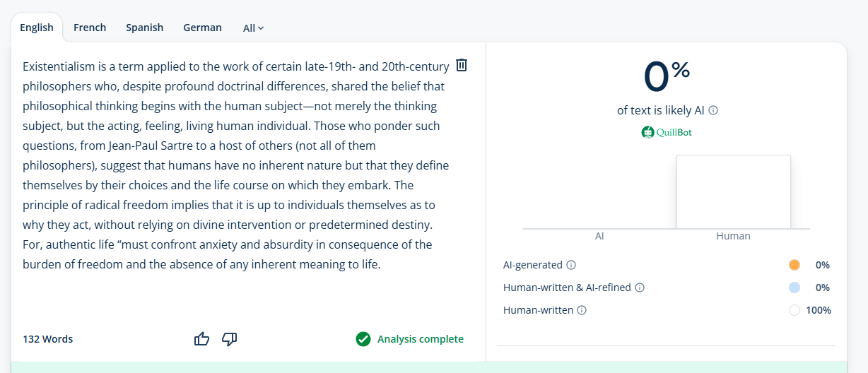Click the QuillBot logo
This screenshot has width=868, height=373.
click(667, 132)
